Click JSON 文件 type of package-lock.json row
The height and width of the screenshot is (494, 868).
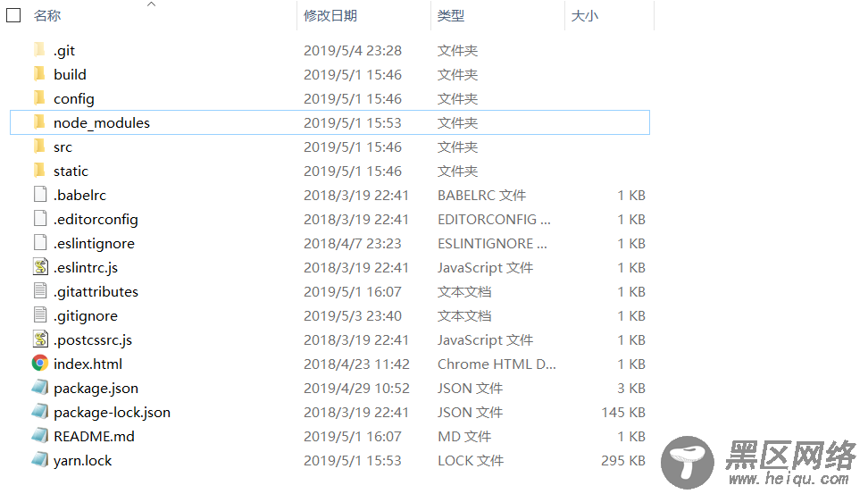(470, 412)
